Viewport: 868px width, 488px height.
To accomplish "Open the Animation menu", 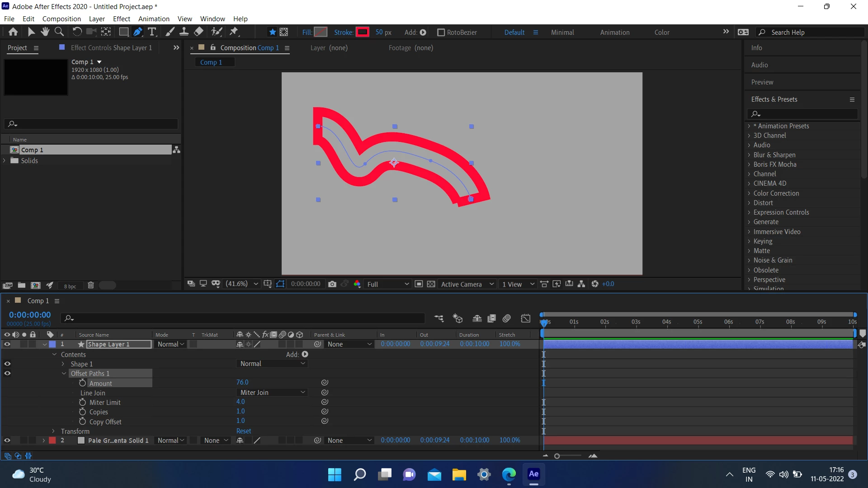I will point(154,19).
